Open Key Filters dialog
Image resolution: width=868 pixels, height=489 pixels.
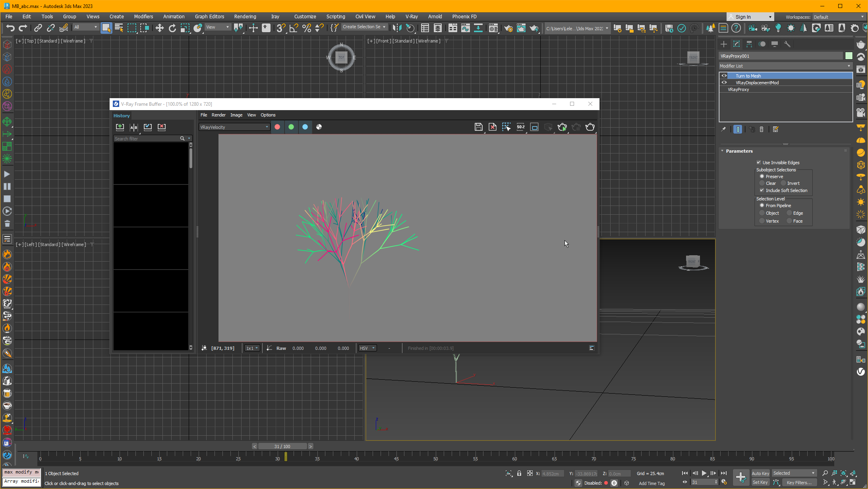[799, 482]
